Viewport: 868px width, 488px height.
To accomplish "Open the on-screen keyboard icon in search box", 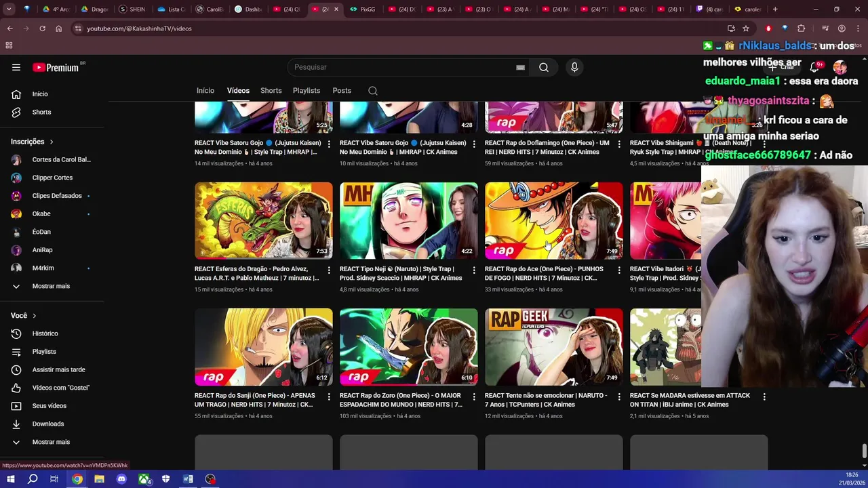I will click(520, 67).
